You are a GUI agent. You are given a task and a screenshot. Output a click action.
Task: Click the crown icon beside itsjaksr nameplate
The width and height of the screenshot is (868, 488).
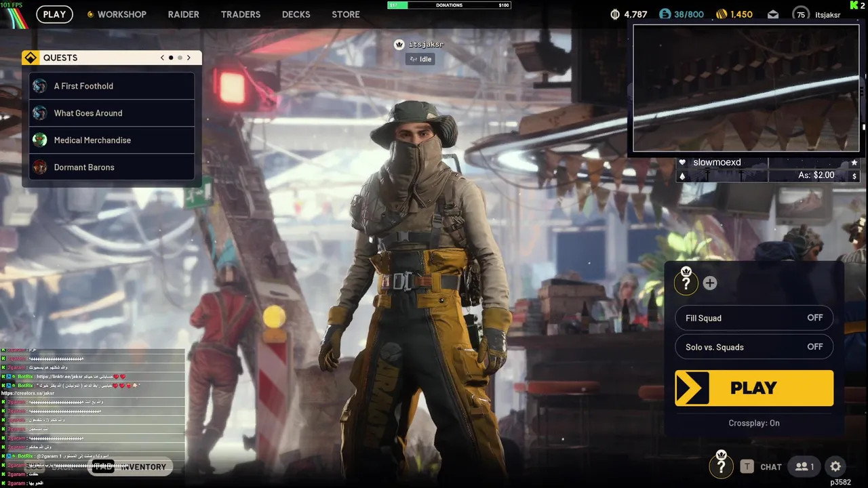coord(399,44)
